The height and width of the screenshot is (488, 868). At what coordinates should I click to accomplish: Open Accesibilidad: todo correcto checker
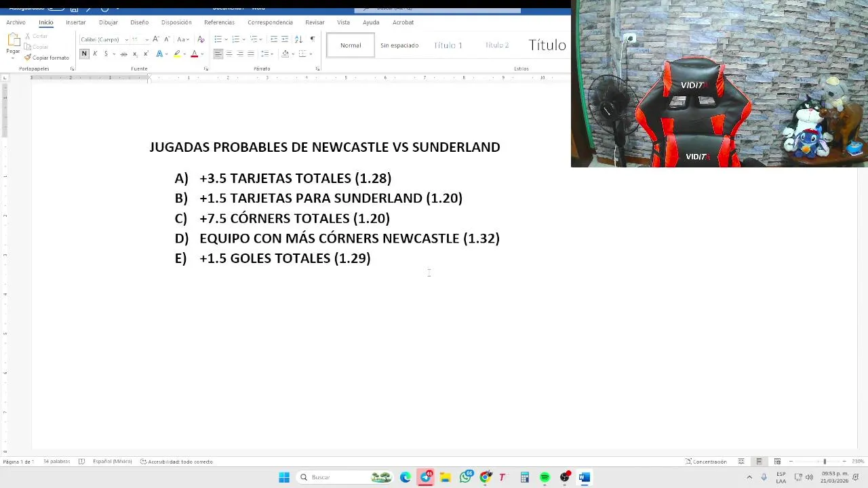point(176,462)
